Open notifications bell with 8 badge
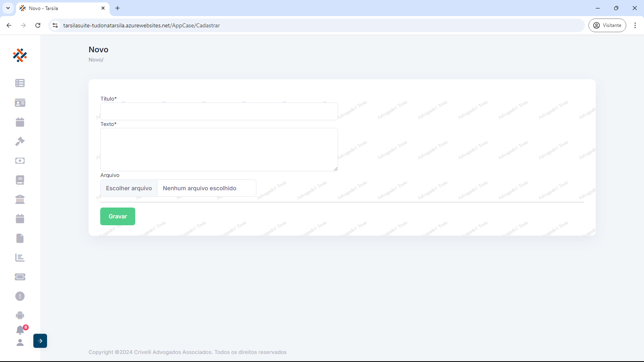Image resolution: width=644 pixels, height=362 pixels. [x=20, y=330]
